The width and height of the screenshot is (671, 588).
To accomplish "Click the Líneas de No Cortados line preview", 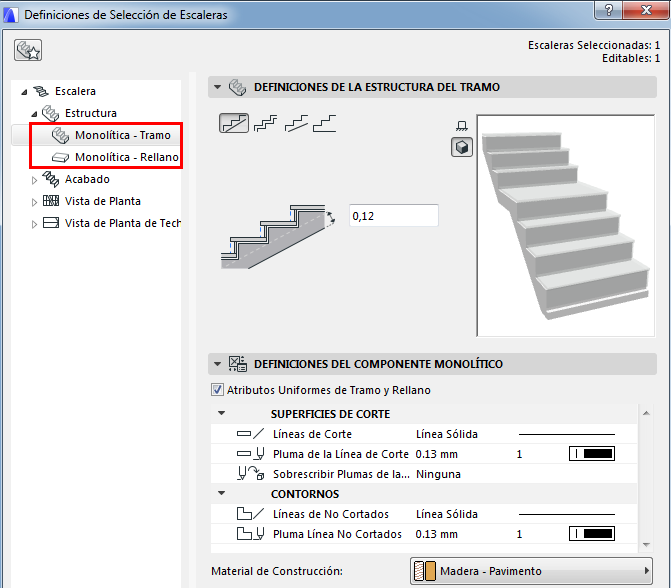I will click(567, 514).
